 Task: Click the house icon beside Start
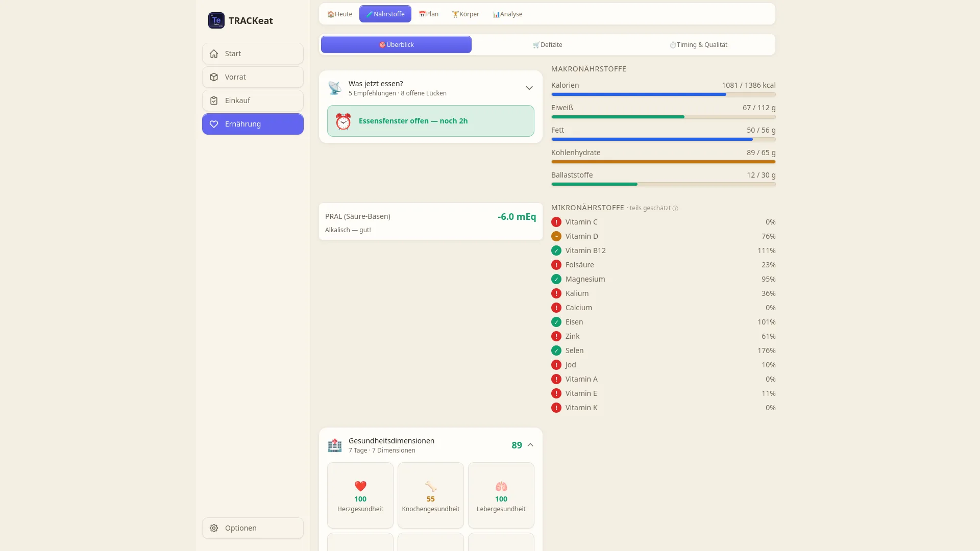tap(214, 54)
